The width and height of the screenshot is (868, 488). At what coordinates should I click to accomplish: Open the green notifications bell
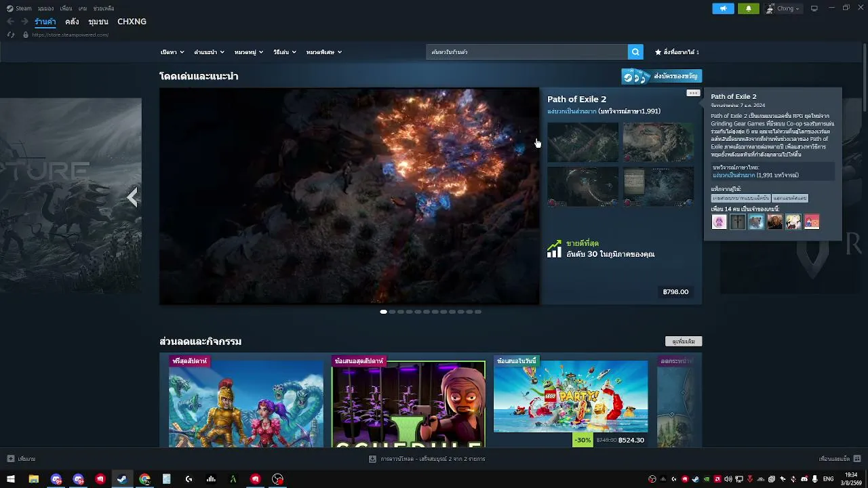click(x=749, y=8)
